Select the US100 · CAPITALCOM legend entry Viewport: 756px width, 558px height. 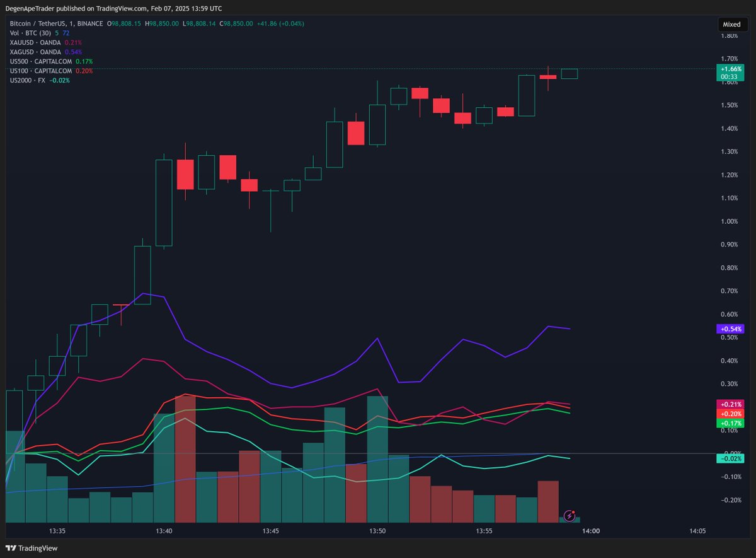click(x=41, y=71)
